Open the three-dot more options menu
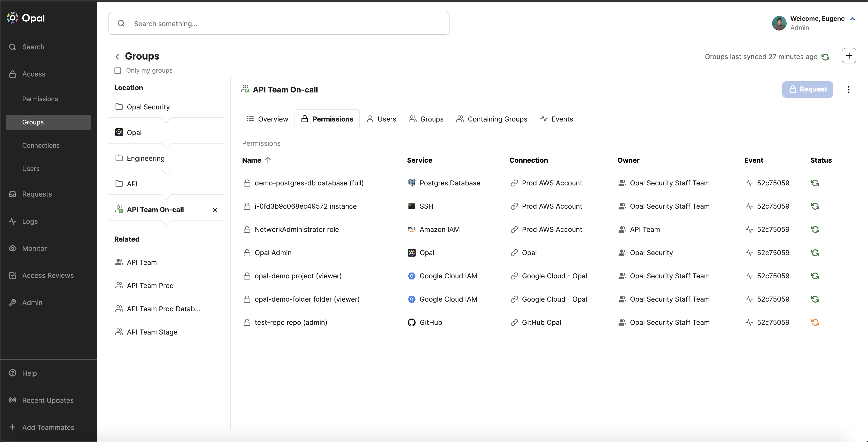Viewport: 868px width, 442px height. click(x=848, y=89)
